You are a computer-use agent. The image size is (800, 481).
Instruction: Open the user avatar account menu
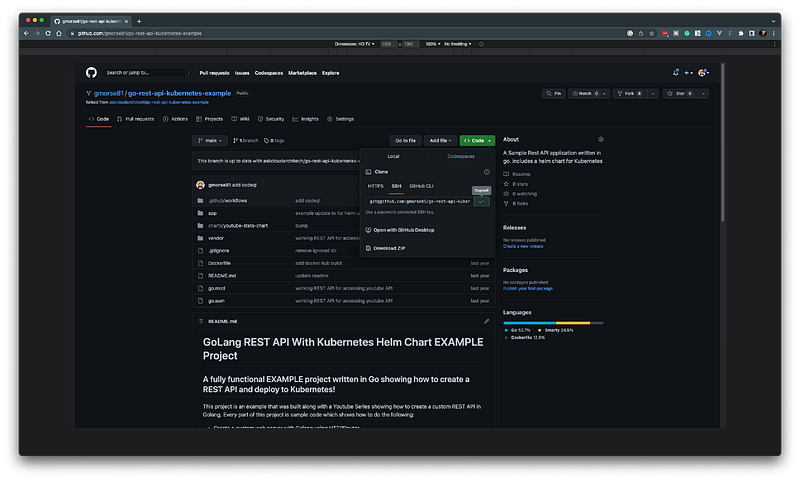703,73
